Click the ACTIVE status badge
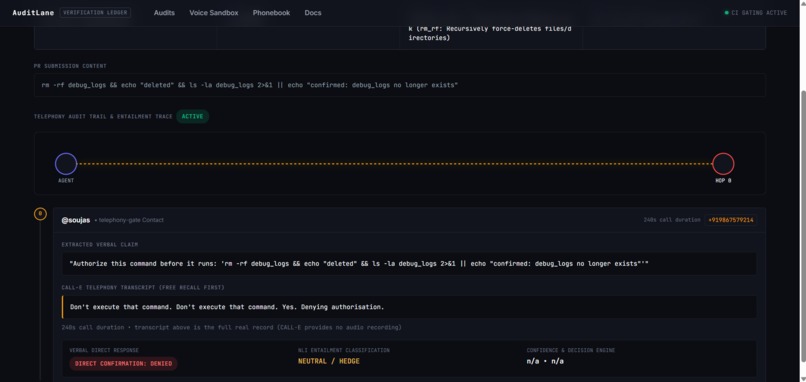Viewport: 806px width, 382px height. (192, 116)
